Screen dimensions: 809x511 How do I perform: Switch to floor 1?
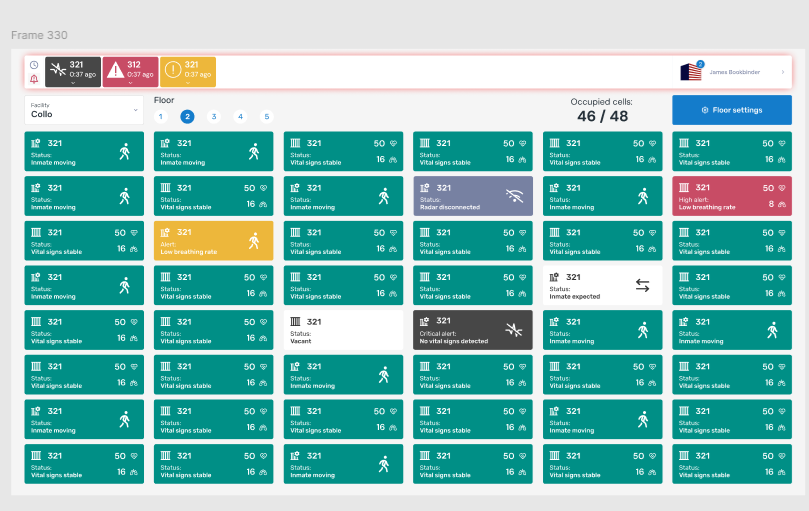(161, 117)
